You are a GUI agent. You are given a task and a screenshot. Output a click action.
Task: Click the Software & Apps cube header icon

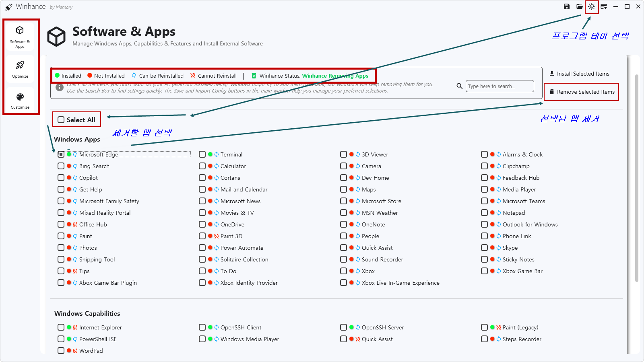[56, 37]
